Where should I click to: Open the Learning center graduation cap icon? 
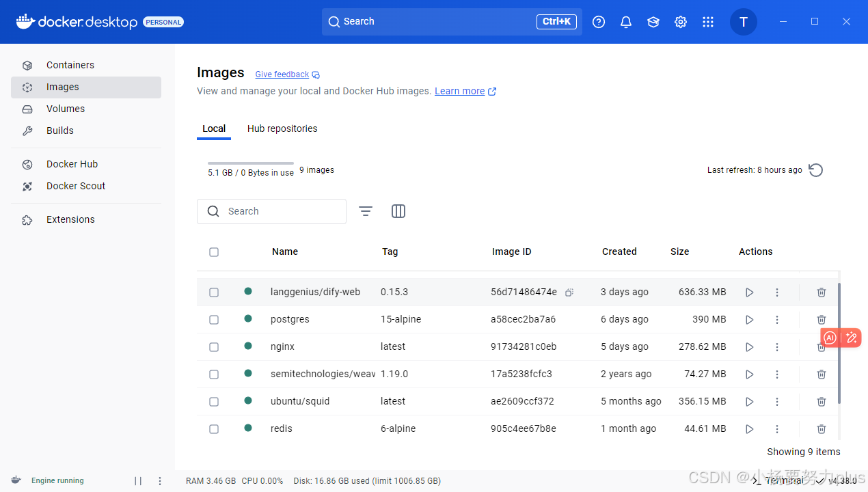(x=653, y=22)
